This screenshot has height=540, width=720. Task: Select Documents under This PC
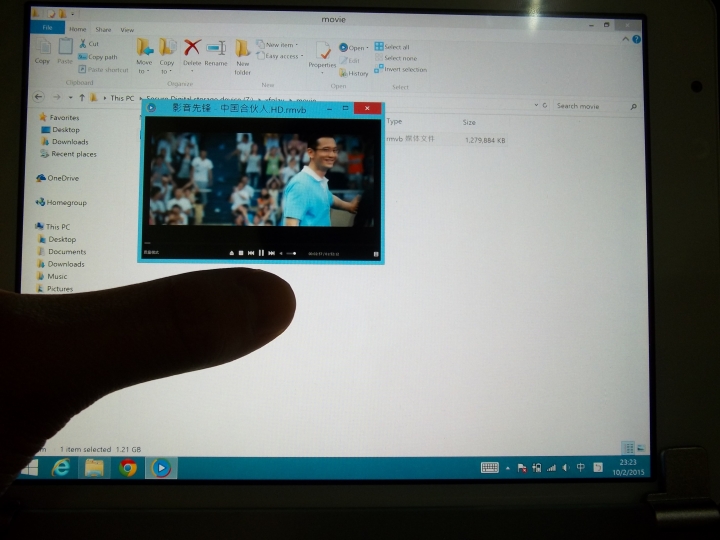click(62, 252)
